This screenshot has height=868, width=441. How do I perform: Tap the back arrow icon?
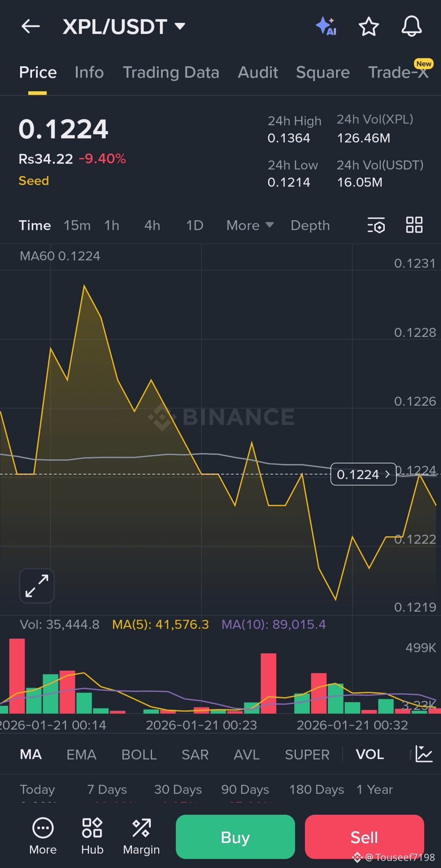point(31,27)
